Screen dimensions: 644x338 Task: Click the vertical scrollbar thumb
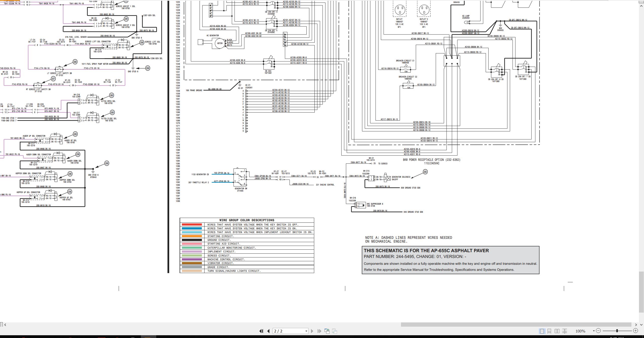641,292
